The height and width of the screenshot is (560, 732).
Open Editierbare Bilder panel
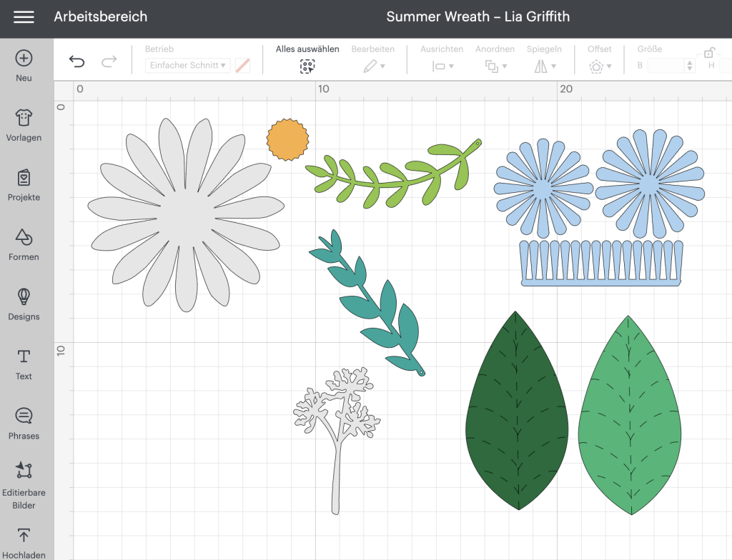point(24,485)
